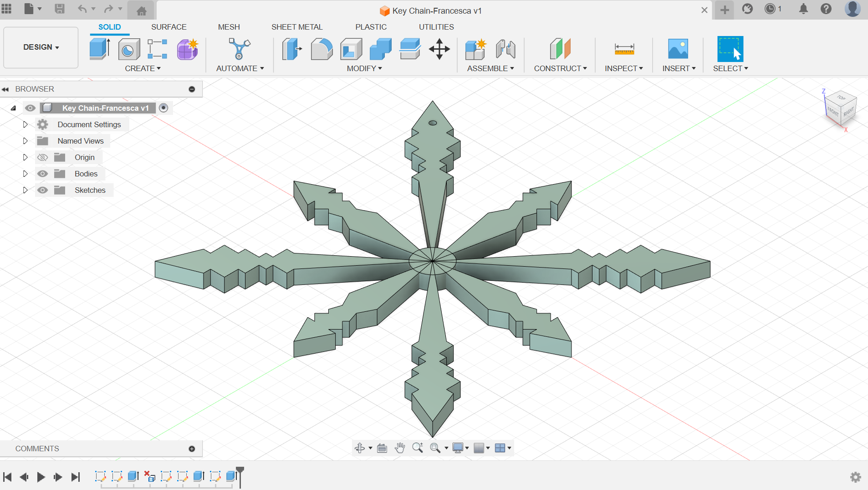The height and width of the screenshot is (490, 868).
Task: Open the Help question mark
Action: (826, 9)
